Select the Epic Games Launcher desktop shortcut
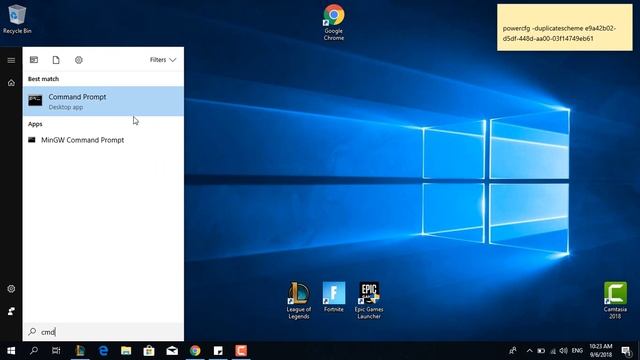The width and height of the screenshot is (640, 360). tap(369, 300)
